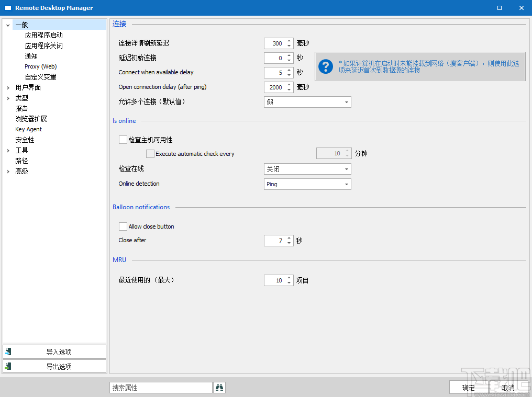Click the blue question mark help icon

[326, 66]
